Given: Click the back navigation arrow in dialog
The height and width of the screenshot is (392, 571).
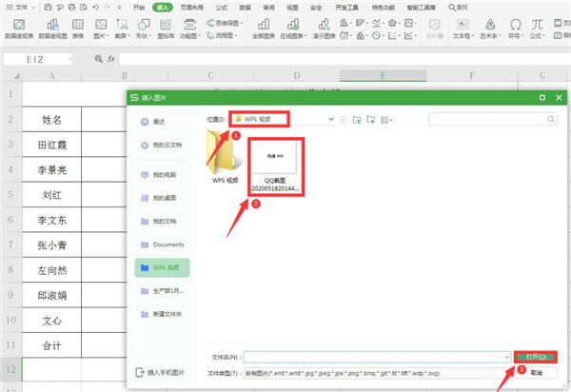Looking at the screenshot, I should (x=342, y=120).
